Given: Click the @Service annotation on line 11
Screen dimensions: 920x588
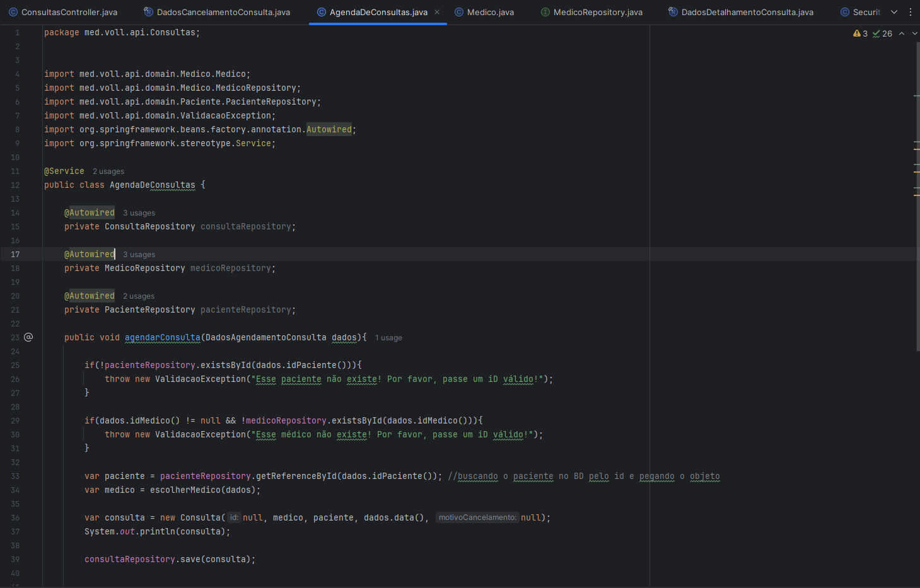Looking at the screenshot, I should [x=64, y=171].
